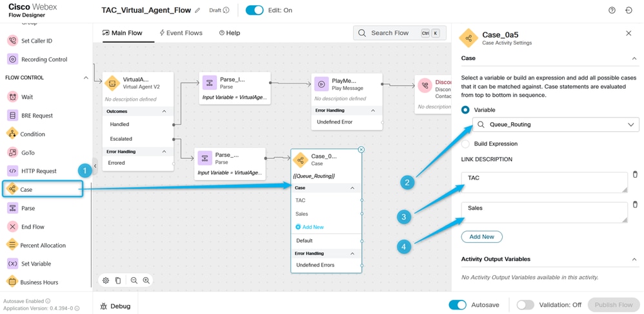The image size is (644, 314).
Task: Click the HTTP Request activity icon
Action: (x=12, y=171)
